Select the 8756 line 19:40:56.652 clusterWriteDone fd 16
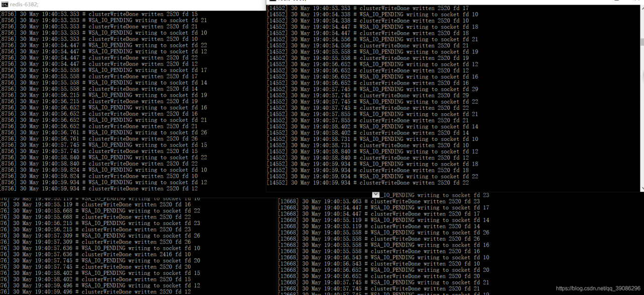The height and width of the screenshot is (295, 644). click(x=99, y=114)
